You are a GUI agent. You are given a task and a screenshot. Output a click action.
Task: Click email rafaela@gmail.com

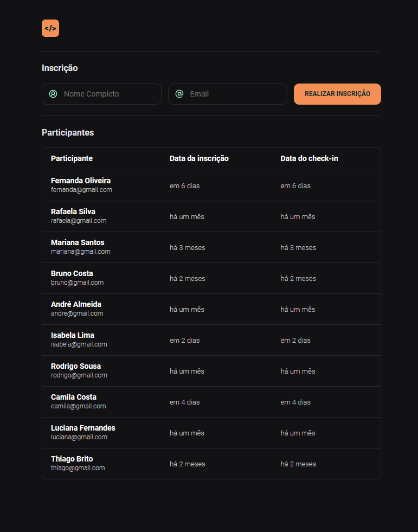(79, 221)
